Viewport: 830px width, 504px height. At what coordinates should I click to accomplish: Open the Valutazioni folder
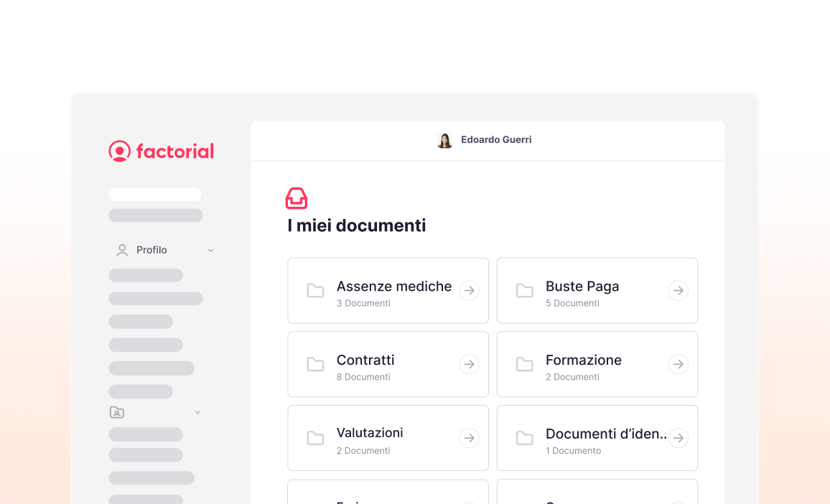tap(388, 438)
